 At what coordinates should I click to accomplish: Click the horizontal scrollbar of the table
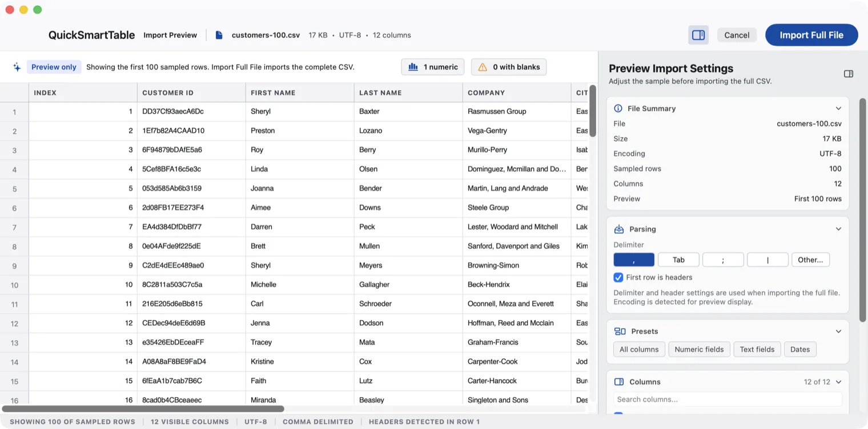point(143,408)
